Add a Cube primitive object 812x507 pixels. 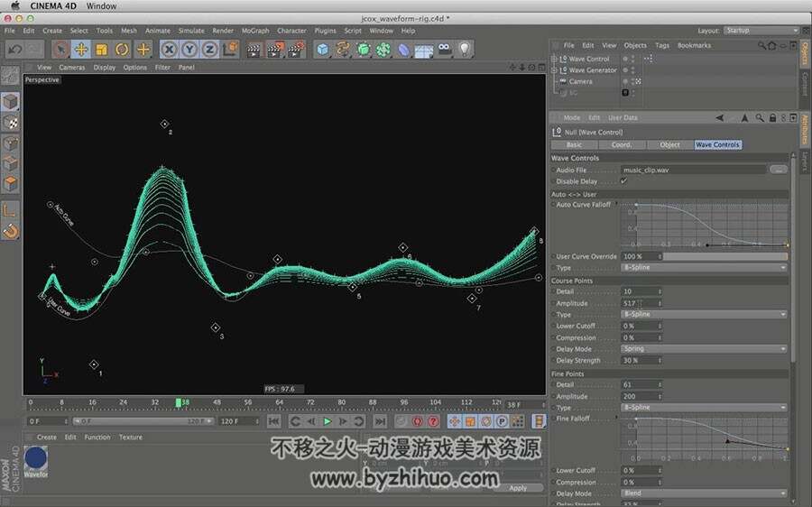coord(323,50)
